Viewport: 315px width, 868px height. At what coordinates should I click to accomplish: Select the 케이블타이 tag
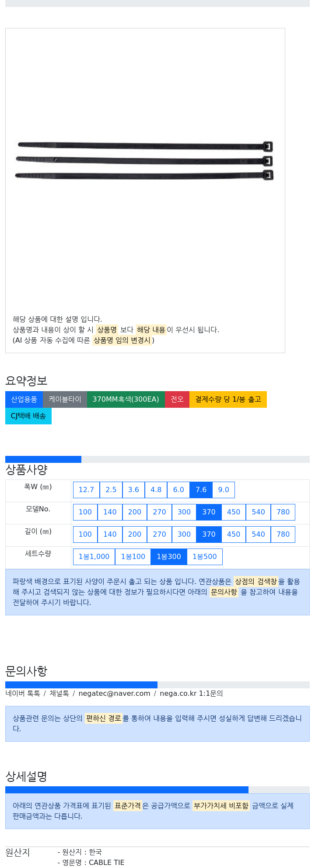65,399
